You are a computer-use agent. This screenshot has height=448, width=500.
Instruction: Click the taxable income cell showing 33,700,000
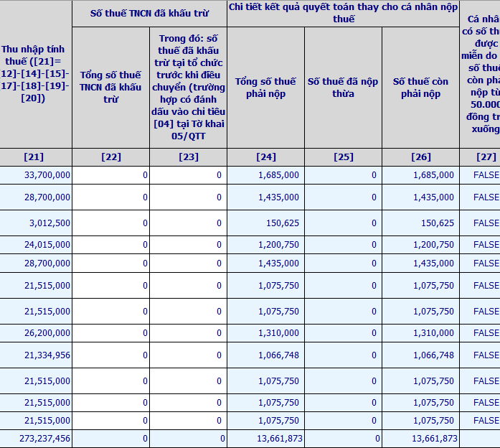coord(47,175)
